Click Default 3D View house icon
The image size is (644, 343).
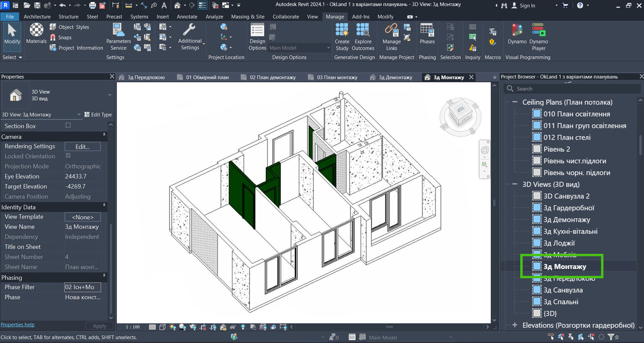177,5
